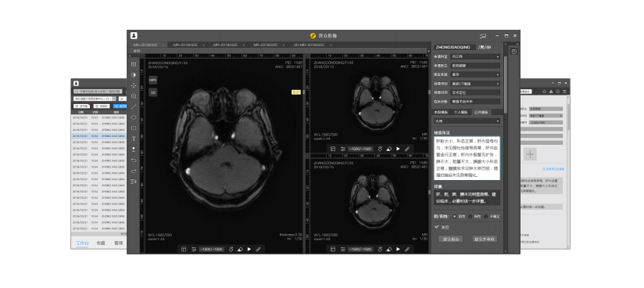This screenshot has width=644, height=288.
Task: Select the 不确定 radio button
Action: point(485,216)
